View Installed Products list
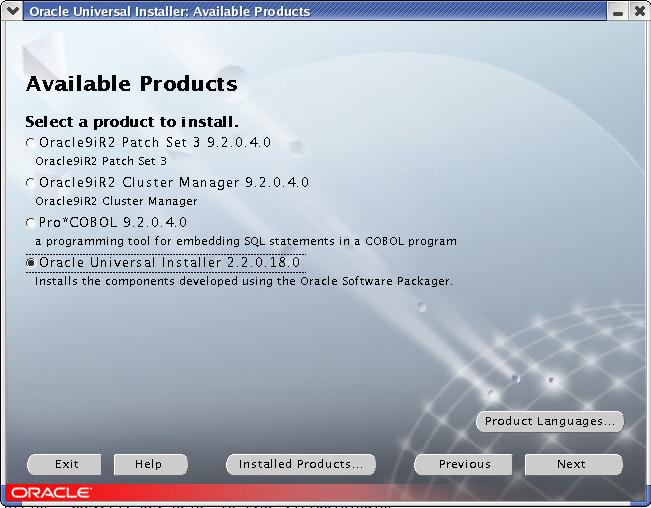The width and height of the screenshot is (651, 508). click(x=301, y=464)
